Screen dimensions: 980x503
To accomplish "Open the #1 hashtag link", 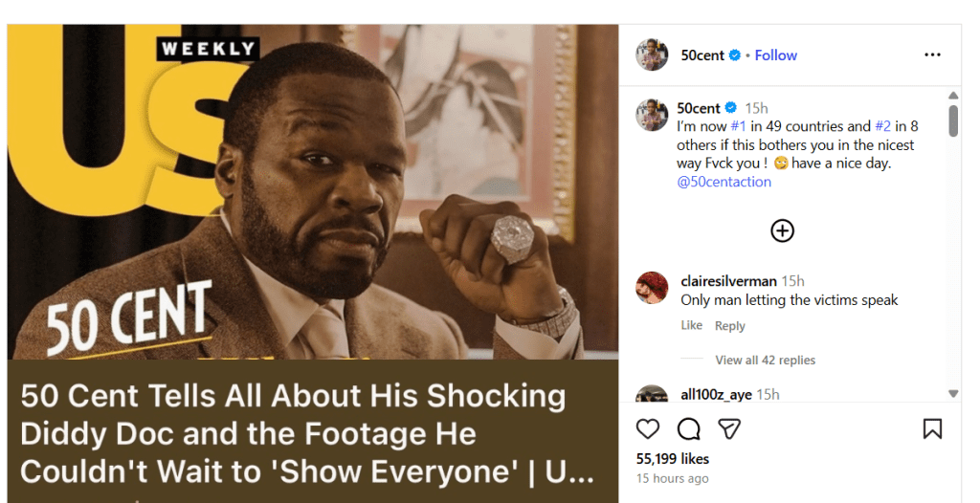I will click(739, 126).
